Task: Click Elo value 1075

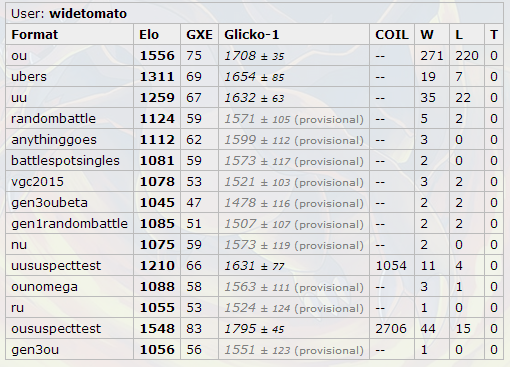Action: 157,245
